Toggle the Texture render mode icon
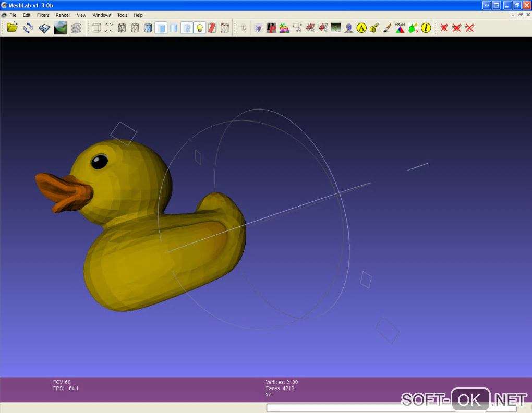 tap(187, 28)
